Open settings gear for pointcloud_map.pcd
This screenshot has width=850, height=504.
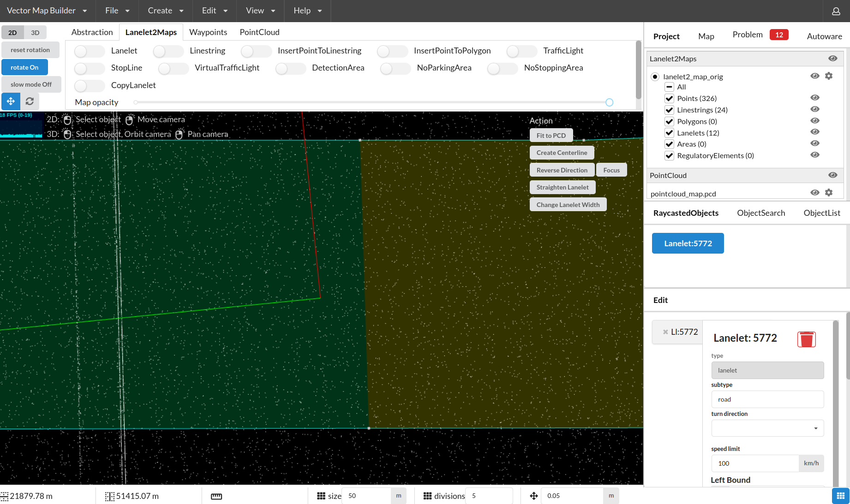(829, 193)
